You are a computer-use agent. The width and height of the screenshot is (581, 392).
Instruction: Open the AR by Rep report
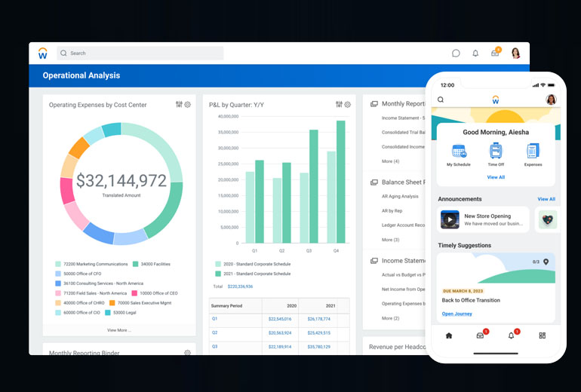tap(392, 211)
